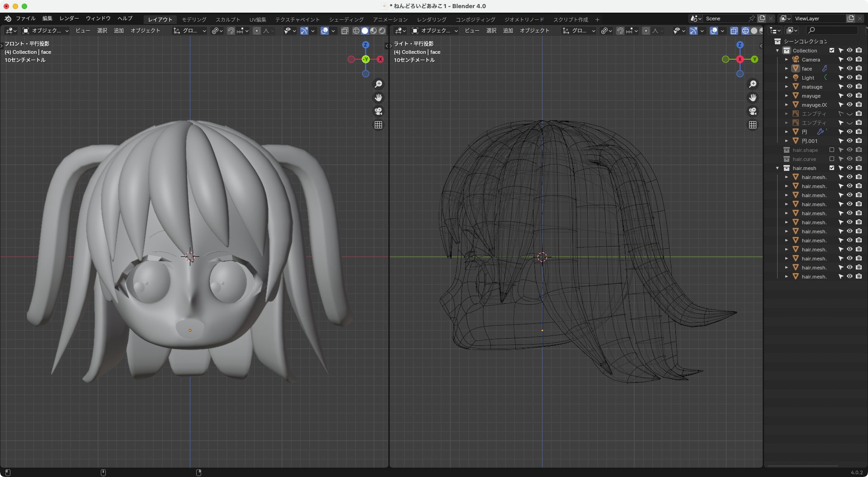Select material preview shading in left viewport
Screen dimensions: 868x477
click(x=373, y=31)
